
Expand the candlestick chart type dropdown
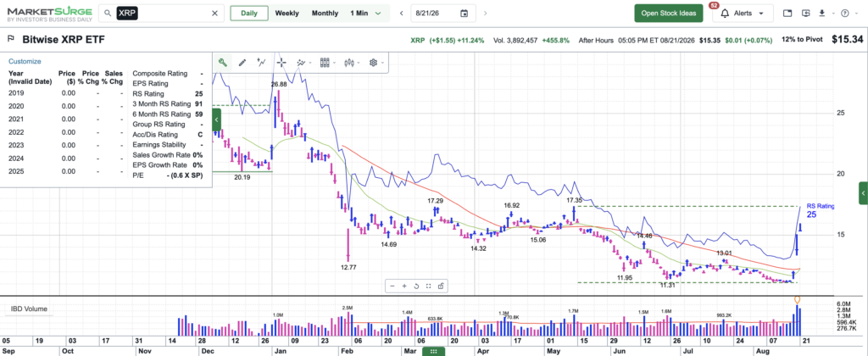tap(352, 63)
